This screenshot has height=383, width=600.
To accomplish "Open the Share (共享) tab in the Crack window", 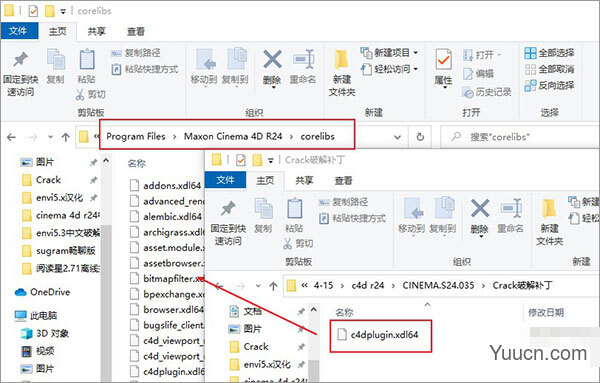I will pyautogui.click(x=305, y=180).
